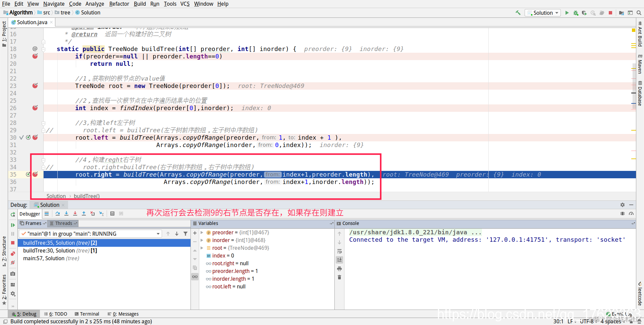This screenshot has height=325, width=644.
Task: Open the 6: TODO tool window
Action: pyautogui.click(x=56, y=314)
